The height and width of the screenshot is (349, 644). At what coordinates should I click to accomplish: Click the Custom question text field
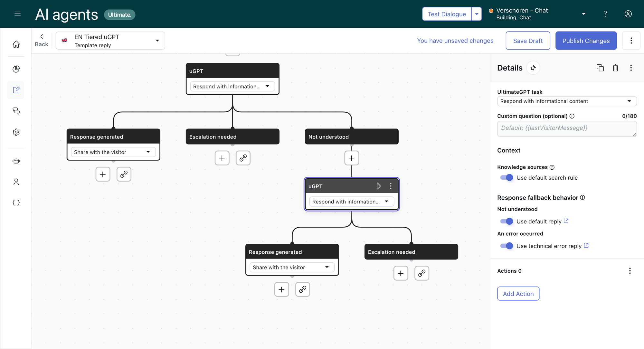567,128
